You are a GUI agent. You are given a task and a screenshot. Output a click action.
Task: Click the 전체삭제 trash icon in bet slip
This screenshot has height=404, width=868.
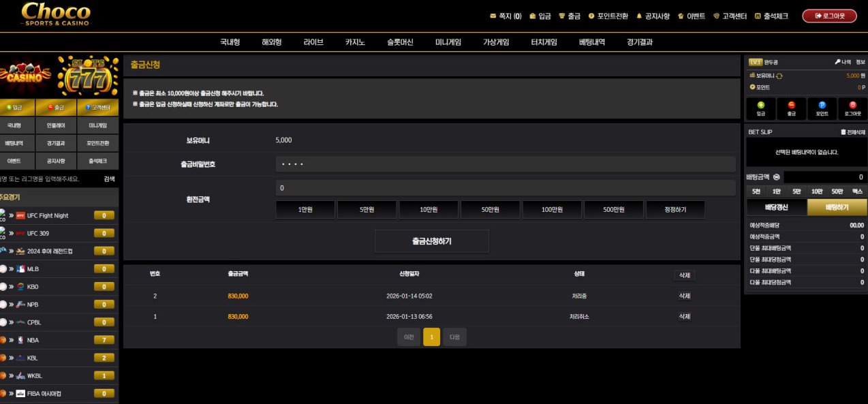click(x=843, y=132)
